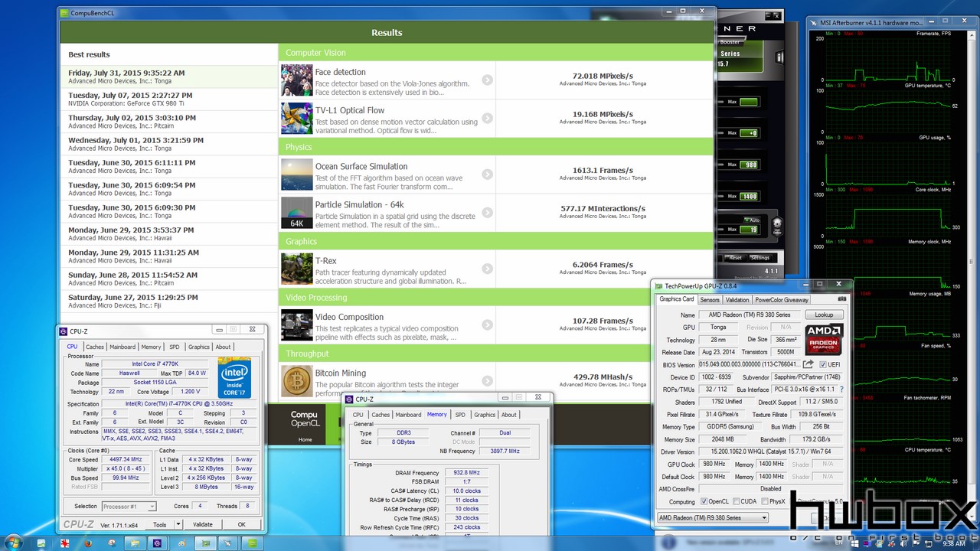Click the Ocean Surface Simulation thumbnail
The image size is (980, 551).
pyautogui.click(x=296, y=174)
